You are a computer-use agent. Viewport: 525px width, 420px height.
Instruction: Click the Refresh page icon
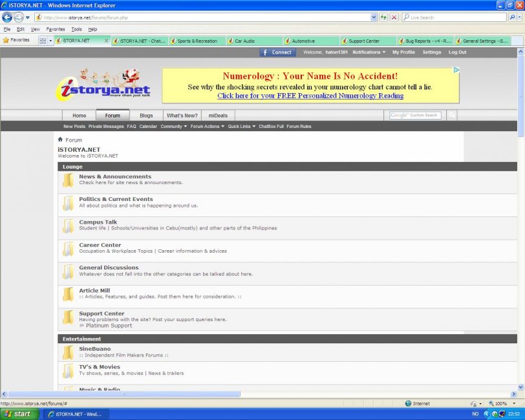(x=383, y=17)
